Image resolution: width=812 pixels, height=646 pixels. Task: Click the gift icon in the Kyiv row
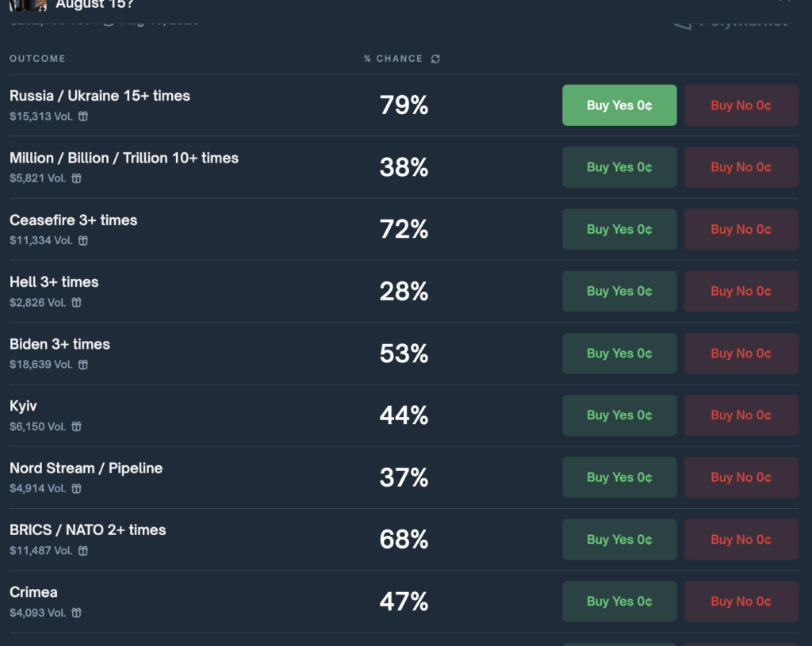pos(77,426)
